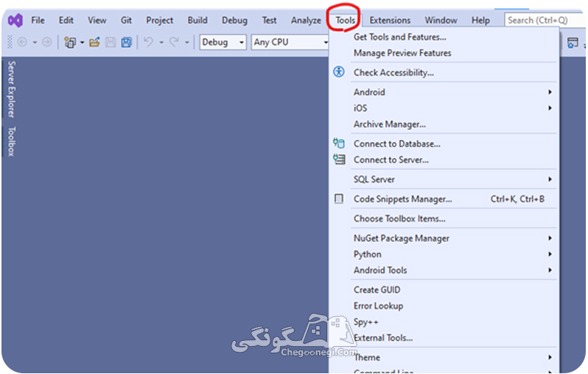Open the New Project dropdown arrow

[82, 43]
